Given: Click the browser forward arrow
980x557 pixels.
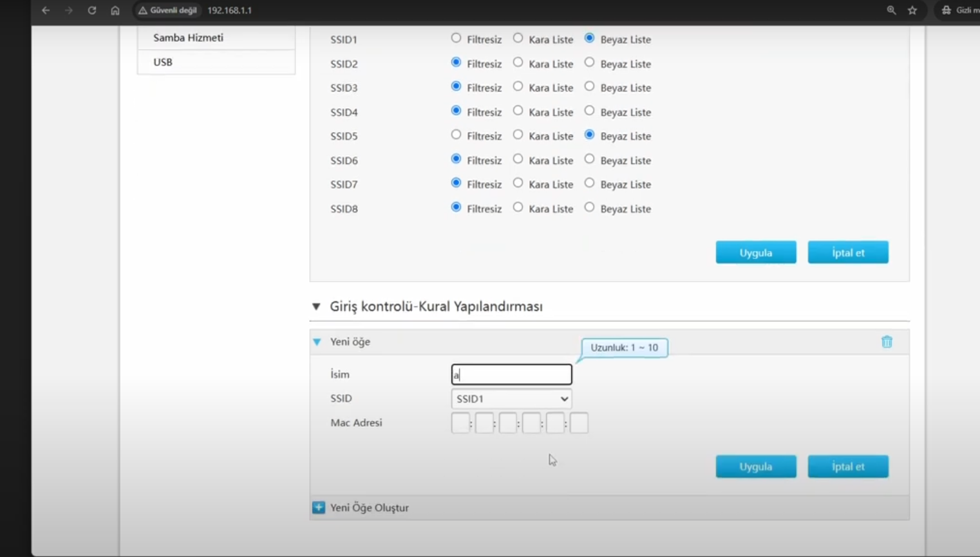Looking at the screenshot, I should tap(69, 10).
